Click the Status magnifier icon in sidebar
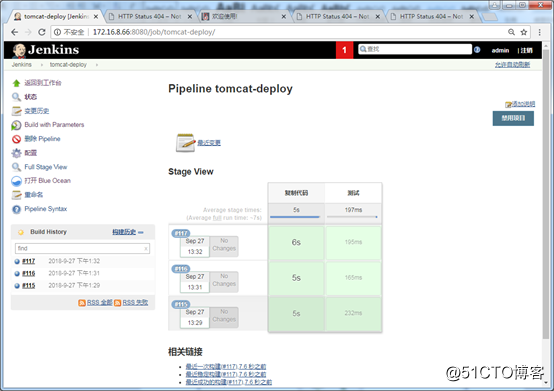554x391 pixels. pos(16,97)
